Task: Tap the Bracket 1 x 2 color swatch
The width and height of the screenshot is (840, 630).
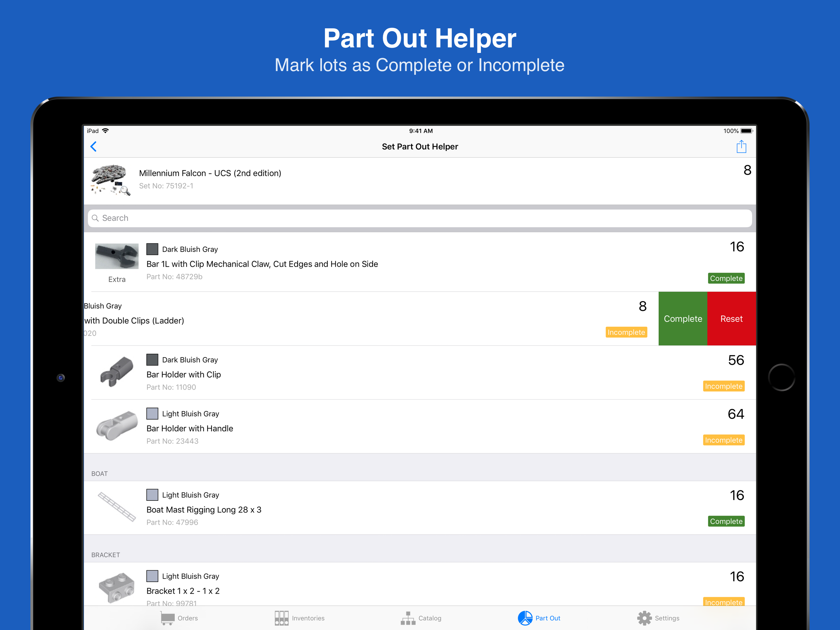Action: pyautogui.click(x=152, y=576)
